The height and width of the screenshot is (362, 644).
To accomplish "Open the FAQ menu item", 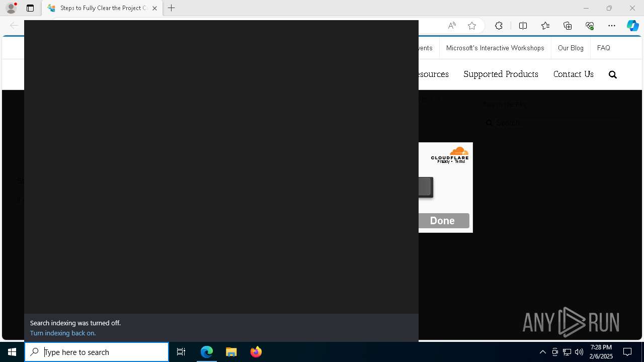I will pyautogui.click(x=603, y=48).
